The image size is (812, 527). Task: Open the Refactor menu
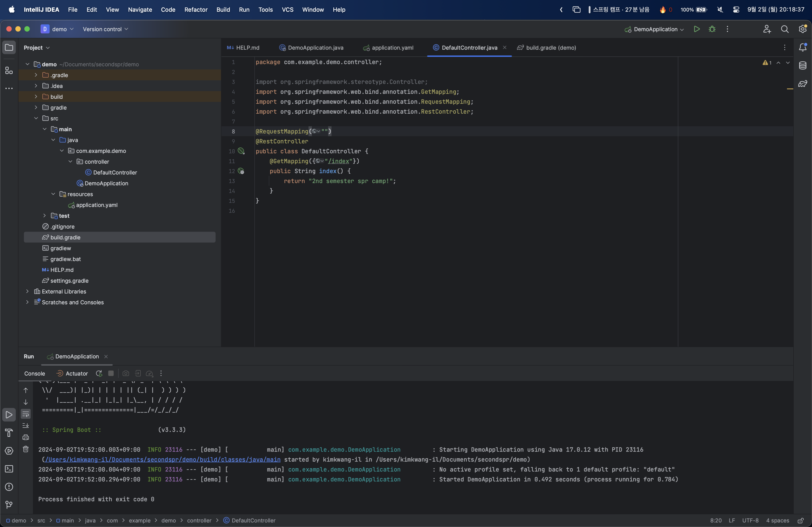196,9
